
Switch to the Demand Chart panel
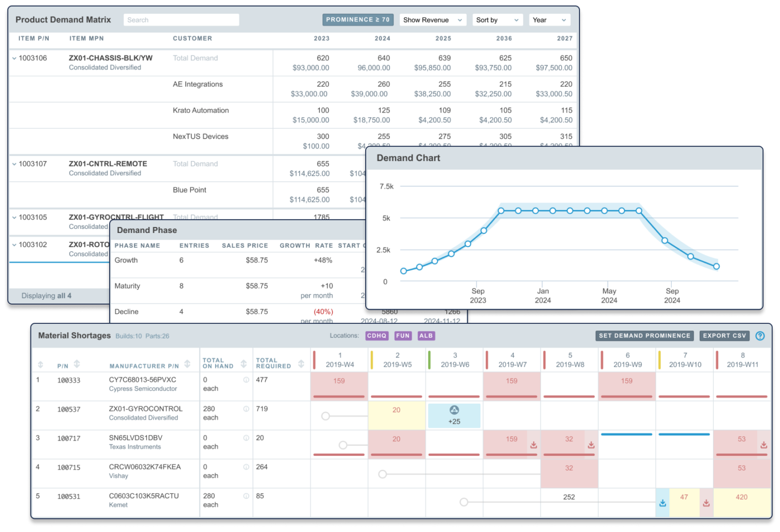408,158
